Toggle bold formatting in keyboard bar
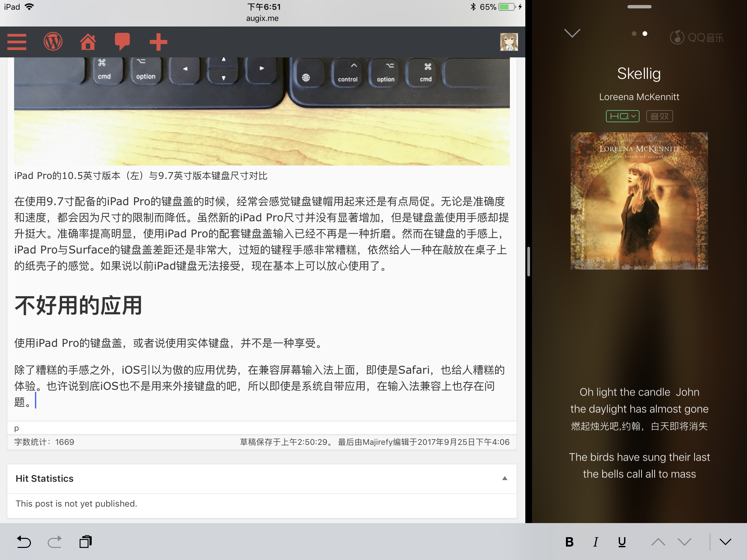This screenshot has height=560, width=747. coord(569,542)
